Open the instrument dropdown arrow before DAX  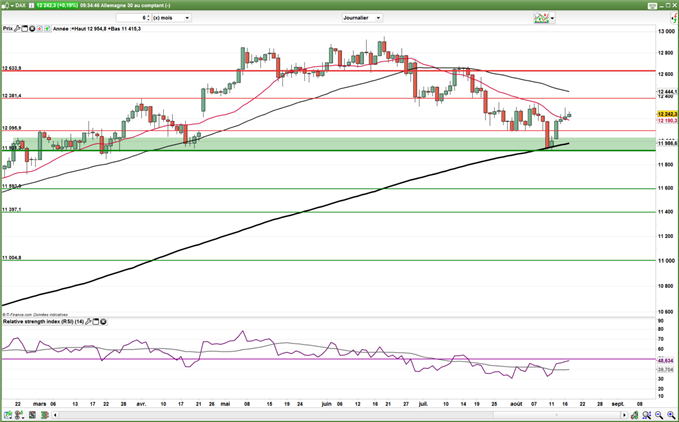(12, 6)
